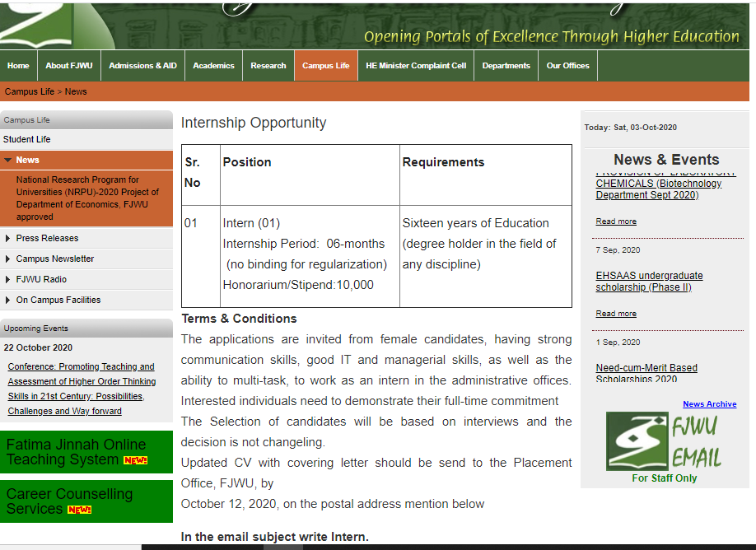
Task: Click the For Staff Only text
Action: (x=665, y=478)
